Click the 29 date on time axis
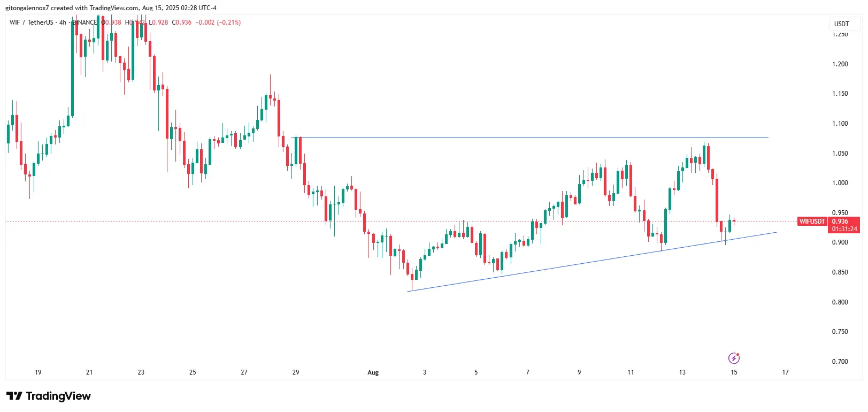The image size is (868, 412). click(x=296, y=372)
